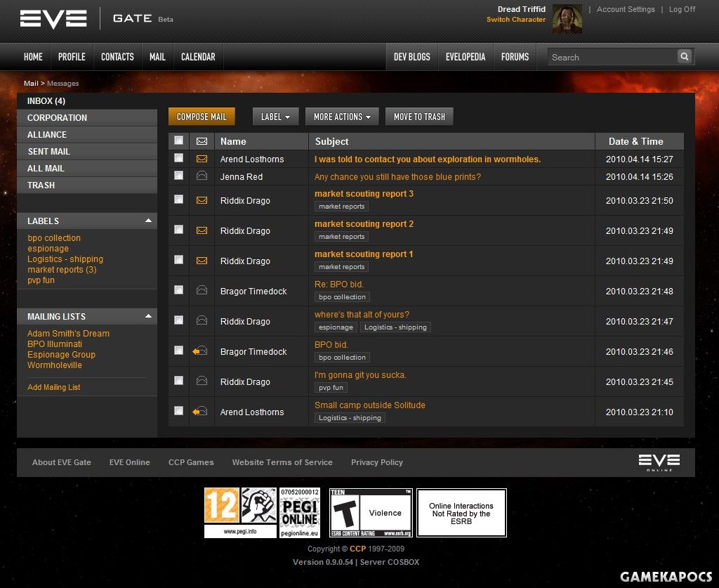Check the Re: BPO bid mail checkbox

click(179, 290)
